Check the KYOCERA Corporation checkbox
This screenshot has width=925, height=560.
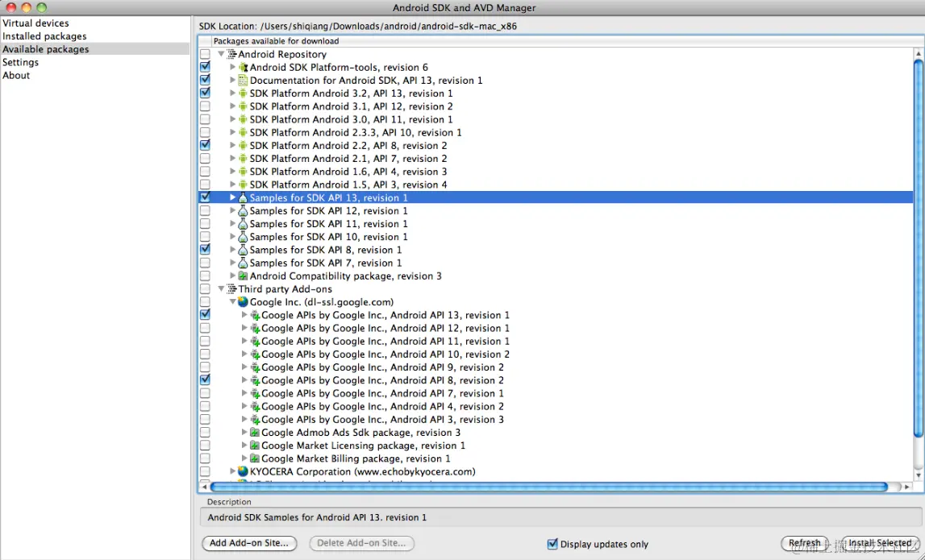pos(205,471)
